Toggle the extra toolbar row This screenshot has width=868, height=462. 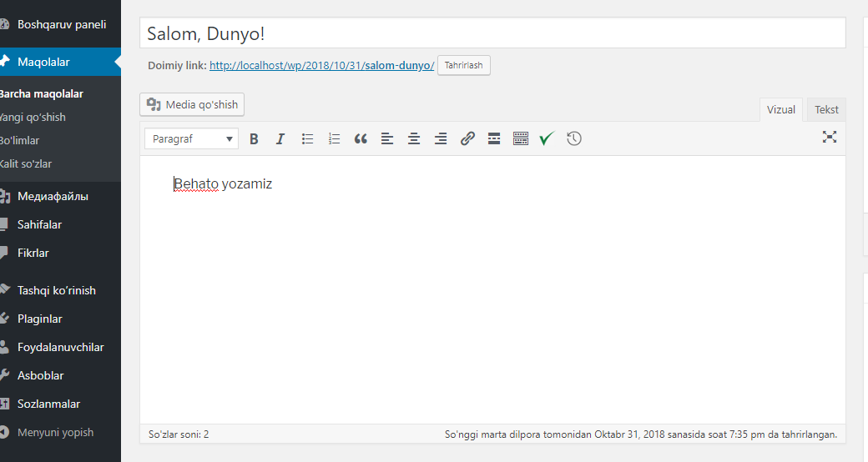(x=520, y=139)
